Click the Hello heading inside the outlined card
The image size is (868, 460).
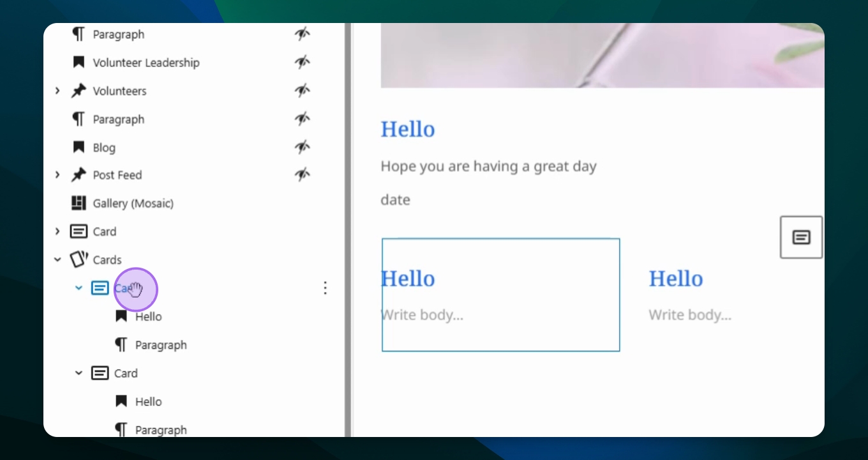[408, 279]
